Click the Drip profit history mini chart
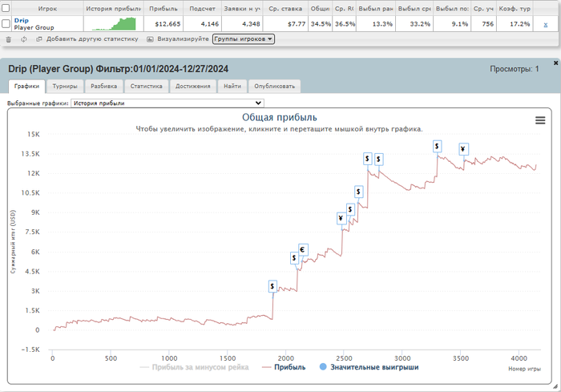This screenshot has width=561, height=392. pos(114,24)
